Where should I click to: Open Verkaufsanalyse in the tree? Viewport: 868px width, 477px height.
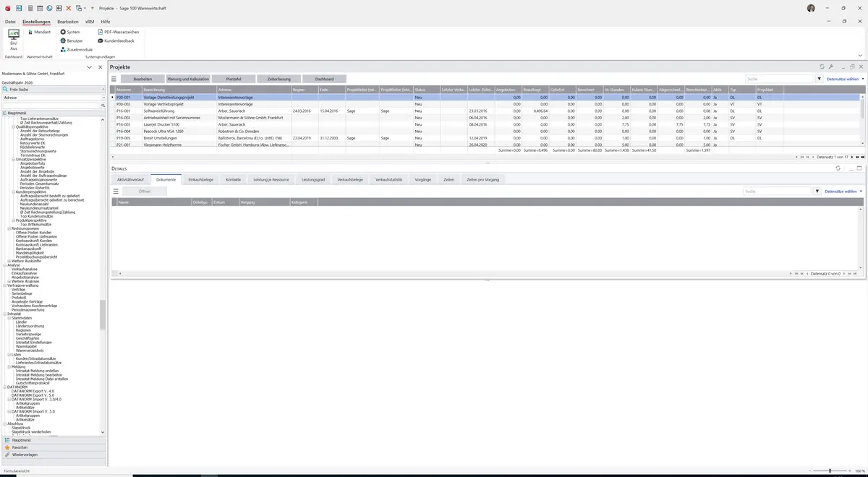[x=25, y=269]
